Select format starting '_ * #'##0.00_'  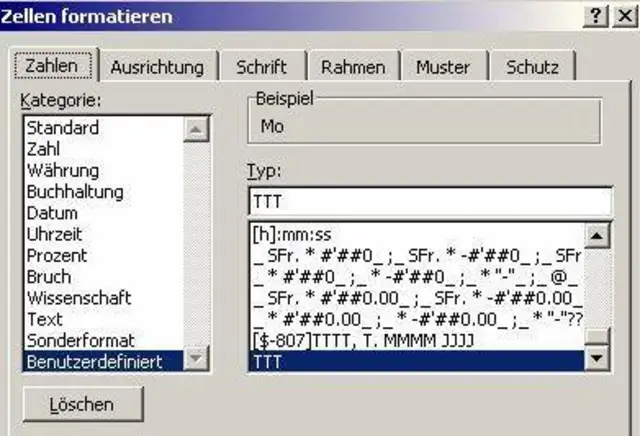(x=417, y=320)
